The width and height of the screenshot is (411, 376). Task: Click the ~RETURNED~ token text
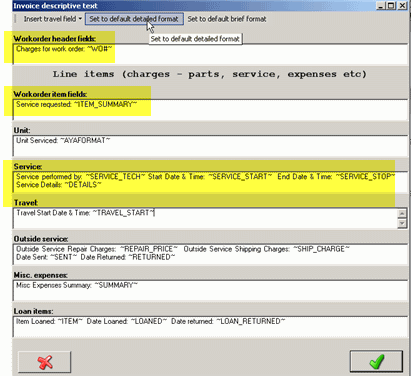(x=151, y=257)
